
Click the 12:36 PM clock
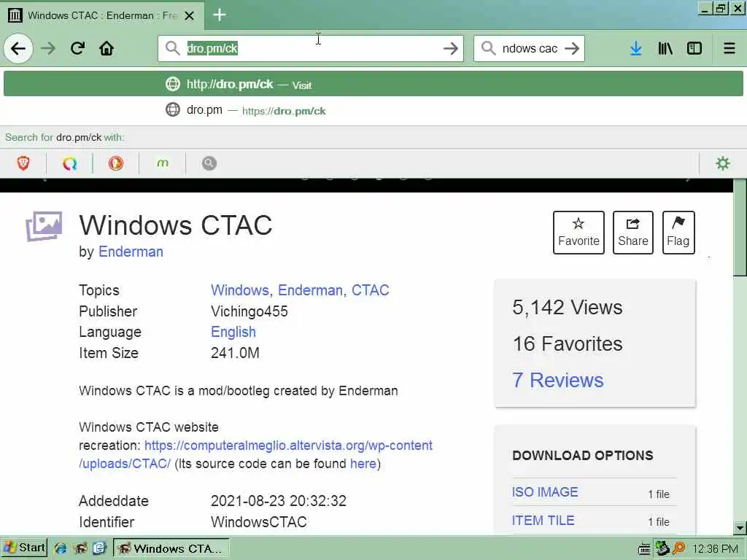tap(715, 548)
